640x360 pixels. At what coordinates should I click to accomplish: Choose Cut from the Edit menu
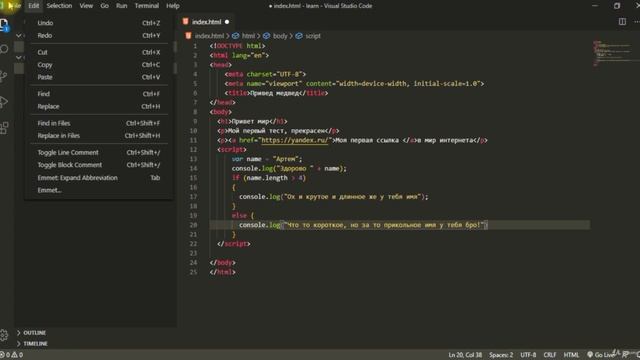[99, 52]
